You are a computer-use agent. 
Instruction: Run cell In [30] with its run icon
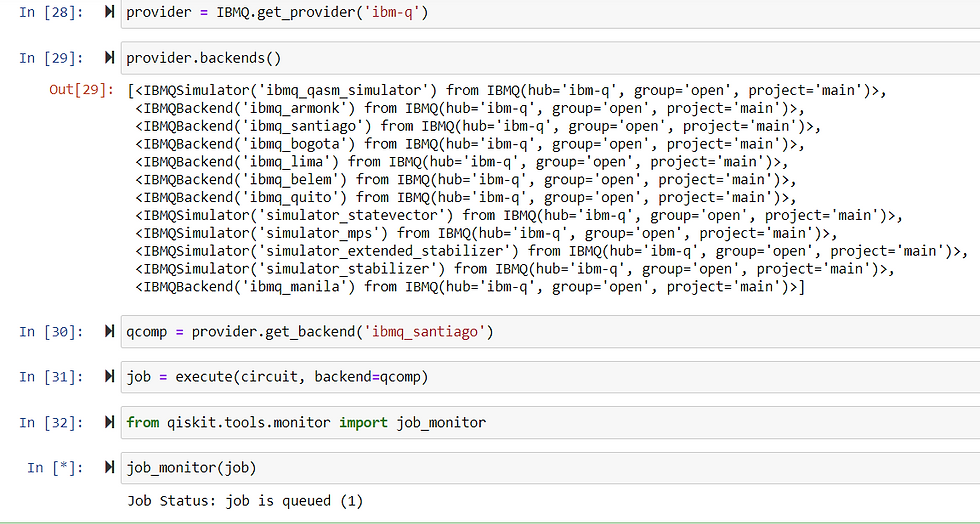click(x=109, y=331)
